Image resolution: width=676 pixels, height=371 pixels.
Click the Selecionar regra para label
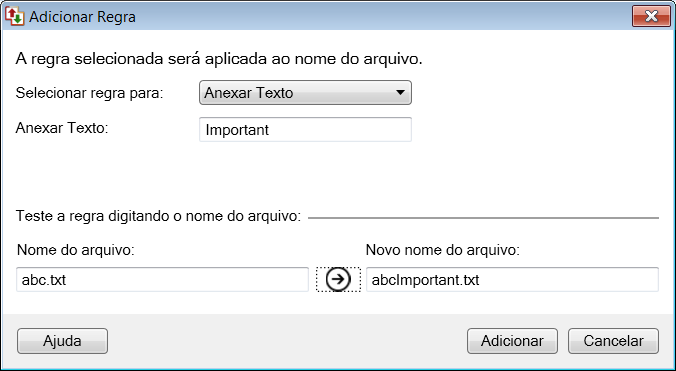click(90, 93)
